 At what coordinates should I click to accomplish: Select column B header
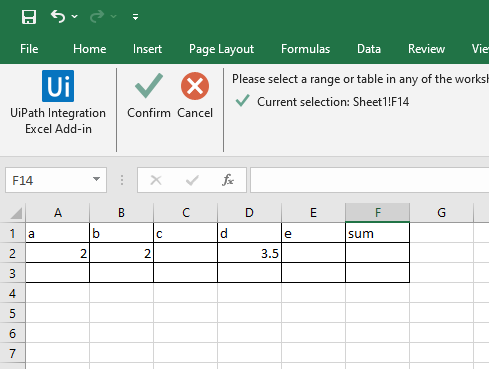click(x=121, y=213)
